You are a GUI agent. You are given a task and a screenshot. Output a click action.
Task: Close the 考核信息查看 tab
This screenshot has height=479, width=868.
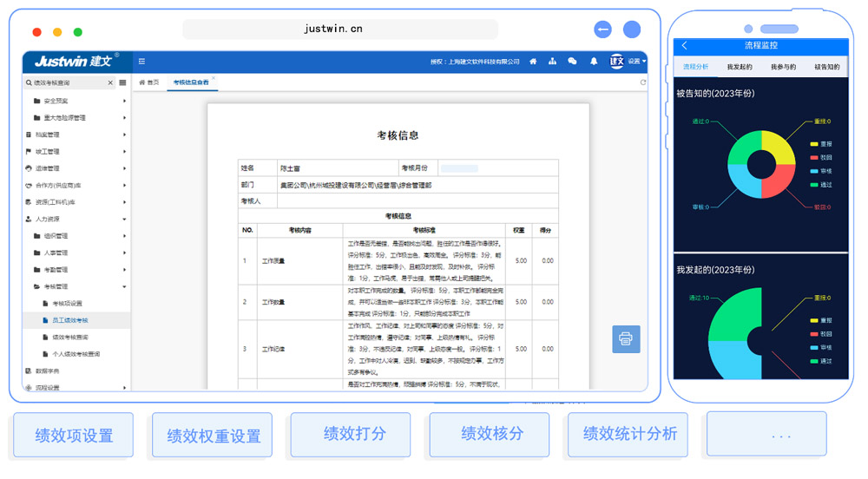(214, 78)
